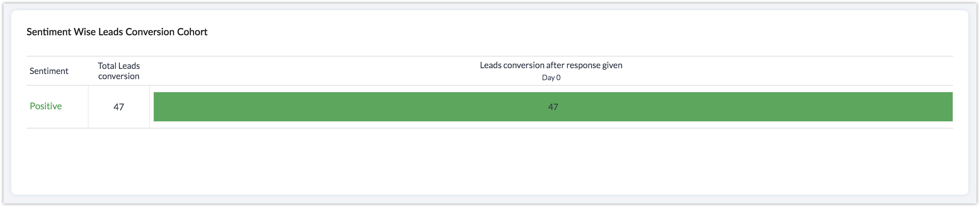Click the word "given" in the heading
Screen dimensions: 980x207
click(x=611, y=65)
